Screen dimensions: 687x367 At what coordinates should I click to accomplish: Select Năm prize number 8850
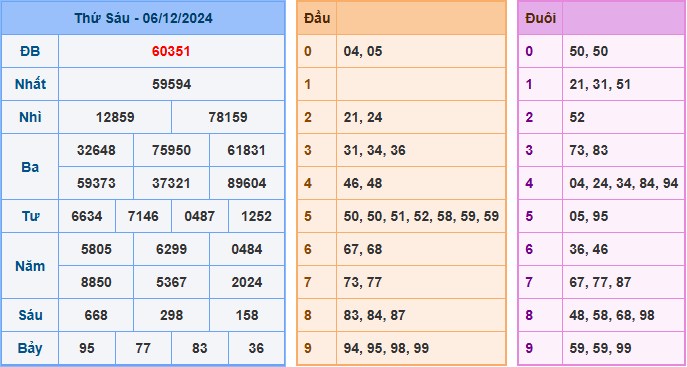click(x=96, y=282)
